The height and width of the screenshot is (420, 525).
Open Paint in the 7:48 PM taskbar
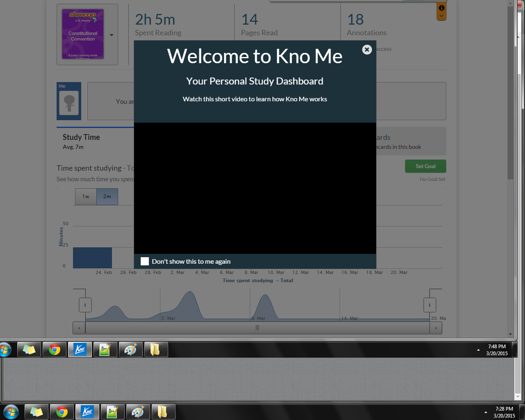coord(131,349)
